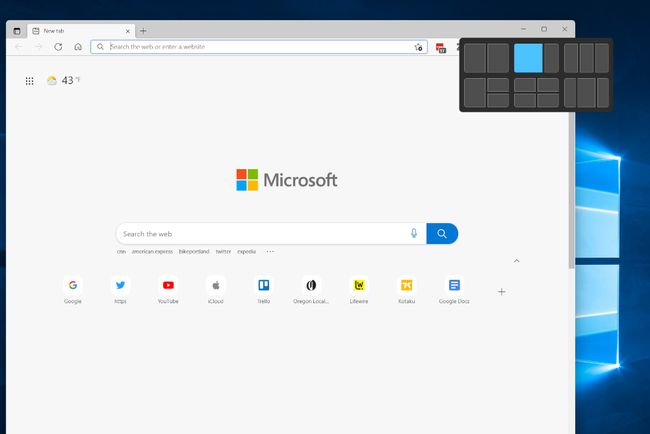Viewport: 650px width, 434px height.
Task: Snap to tall left zone of stacked-right layout
Action: 475,93
